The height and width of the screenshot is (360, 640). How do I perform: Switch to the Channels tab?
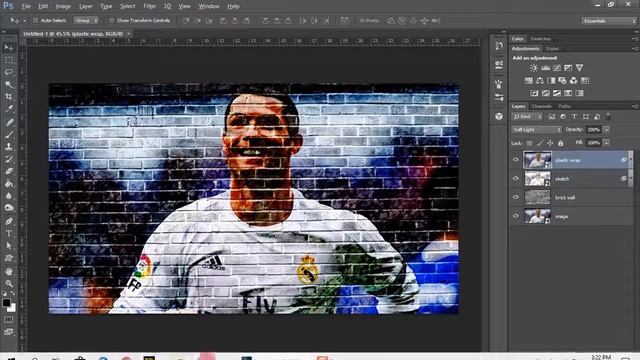(542, 106)
